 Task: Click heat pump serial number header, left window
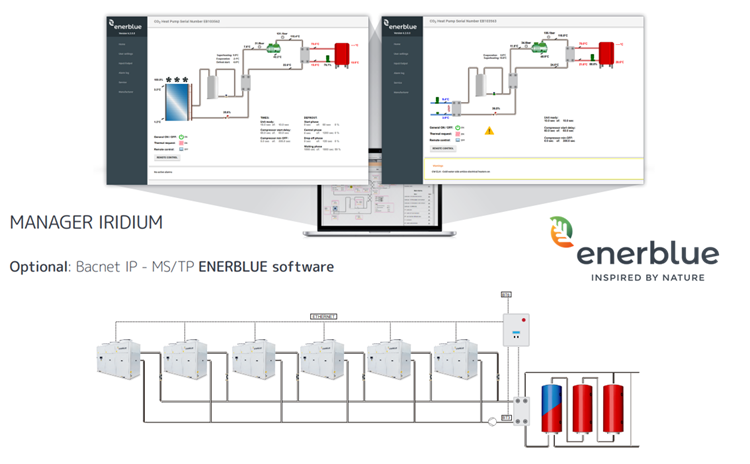coord(187,22)
